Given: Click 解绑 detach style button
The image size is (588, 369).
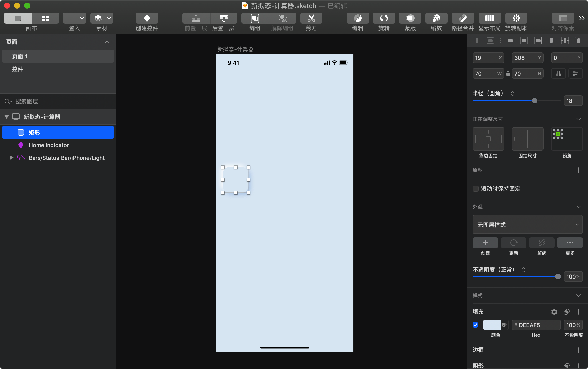Looking at the screenshot, I should (542, 243).
